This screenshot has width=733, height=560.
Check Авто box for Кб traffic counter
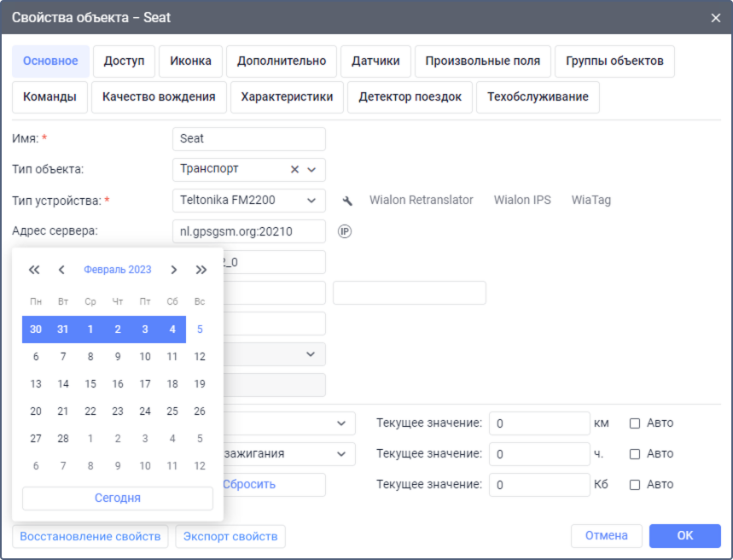pos(634,484)
